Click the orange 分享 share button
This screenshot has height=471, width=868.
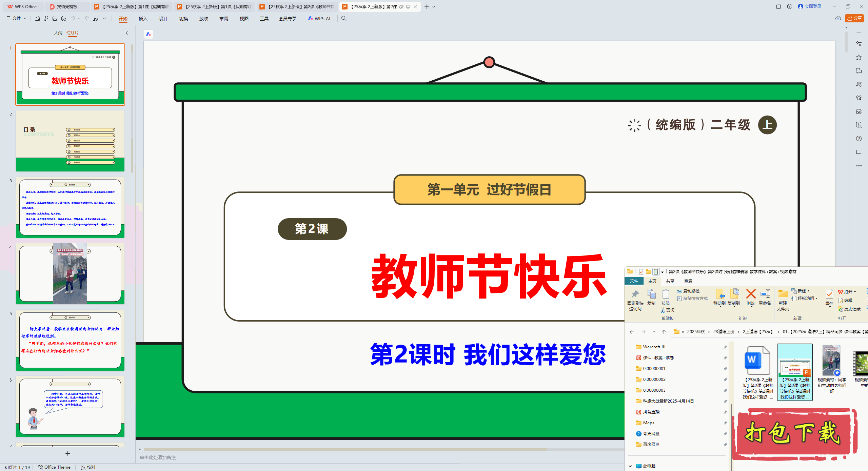(x=854, y=18)
